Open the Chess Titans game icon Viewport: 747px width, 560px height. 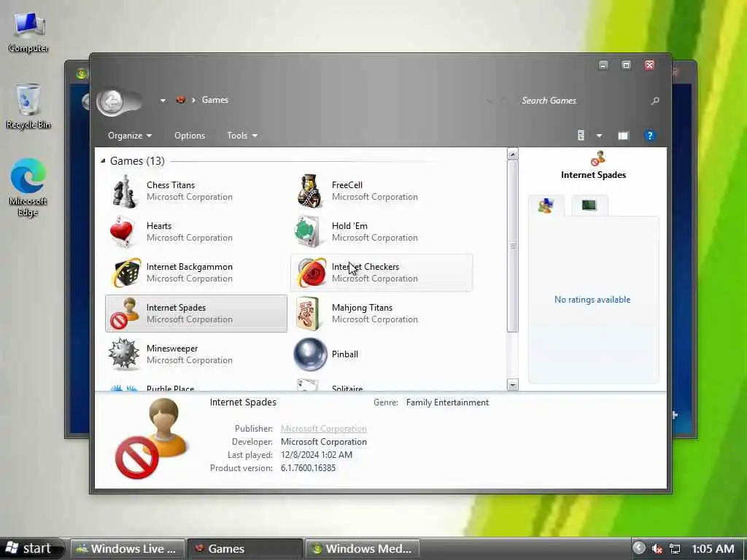point(124,191)
